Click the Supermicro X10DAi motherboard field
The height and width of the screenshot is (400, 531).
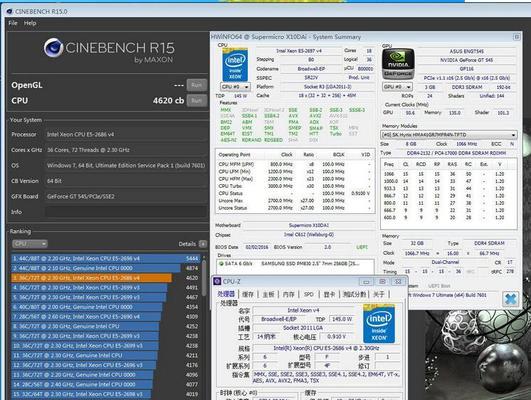pos(309,225)
